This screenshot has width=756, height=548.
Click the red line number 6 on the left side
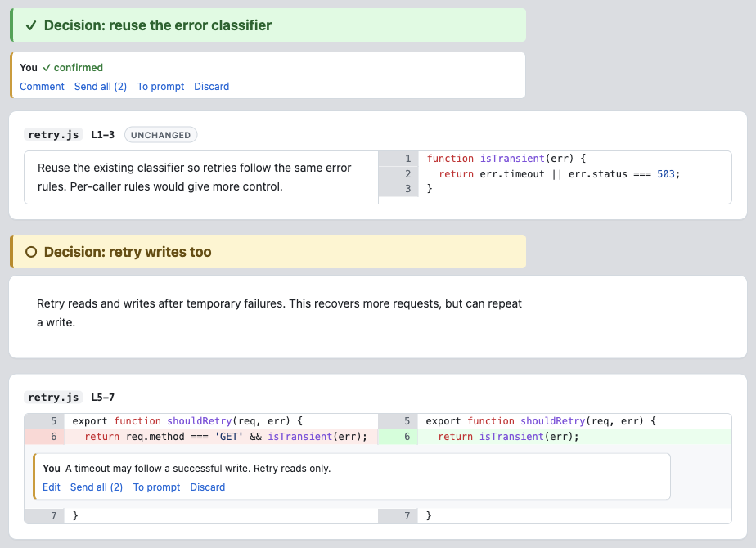[x=44, y=437]
